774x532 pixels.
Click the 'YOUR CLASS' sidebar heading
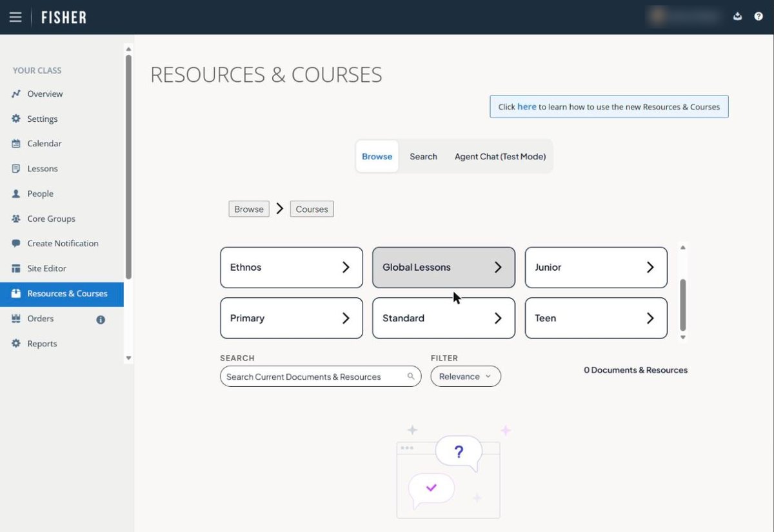click(37, 70)
